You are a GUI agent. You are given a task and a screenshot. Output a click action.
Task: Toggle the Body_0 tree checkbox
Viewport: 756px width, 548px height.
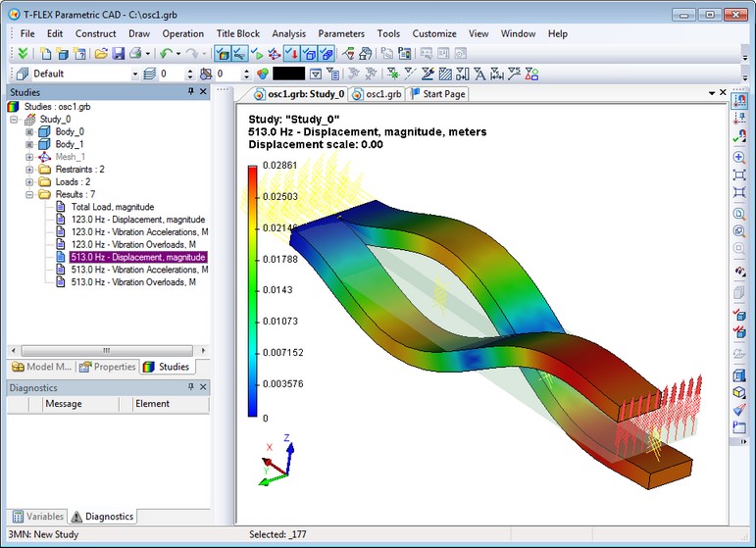(29, 131)
